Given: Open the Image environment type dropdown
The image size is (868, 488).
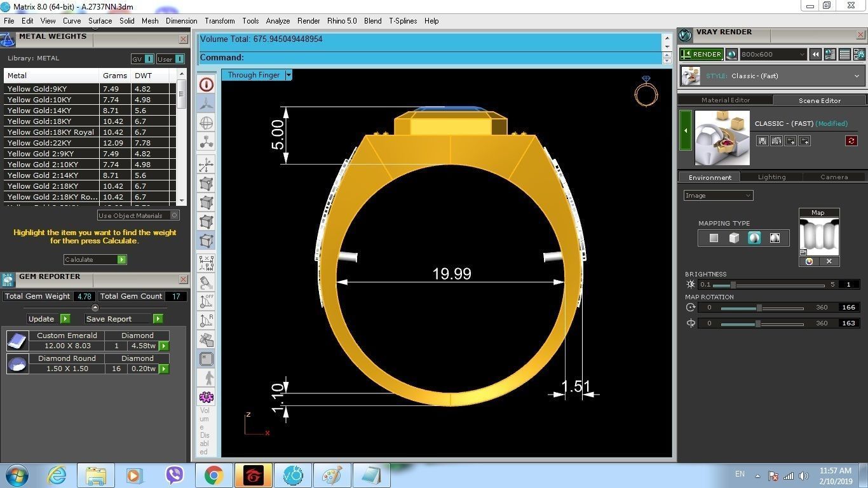Looking at the screenshot, I should 719,196.
